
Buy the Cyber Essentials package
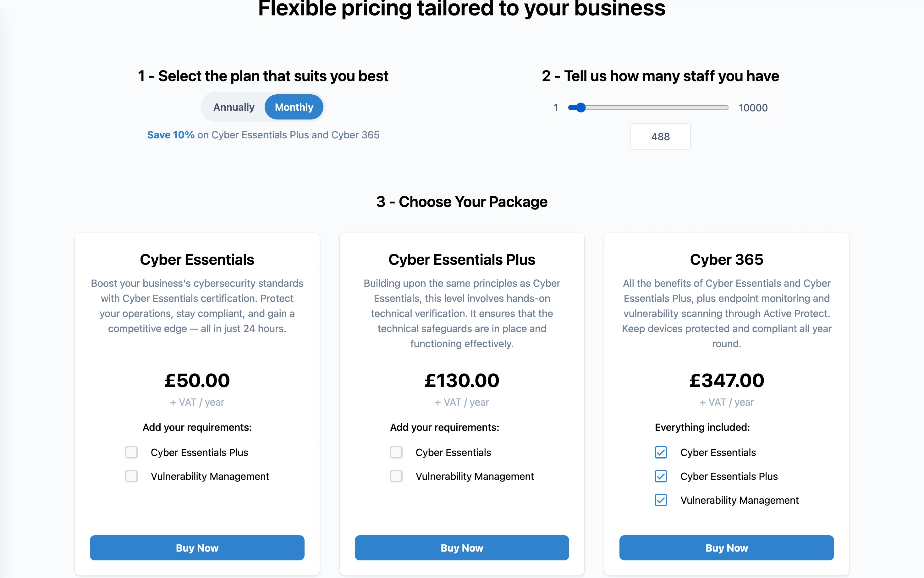click(x=197, y=548)
